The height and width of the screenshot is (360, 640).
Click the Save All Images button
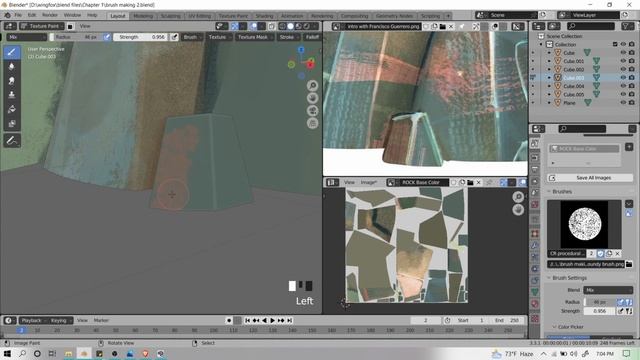tap(590, 178)
